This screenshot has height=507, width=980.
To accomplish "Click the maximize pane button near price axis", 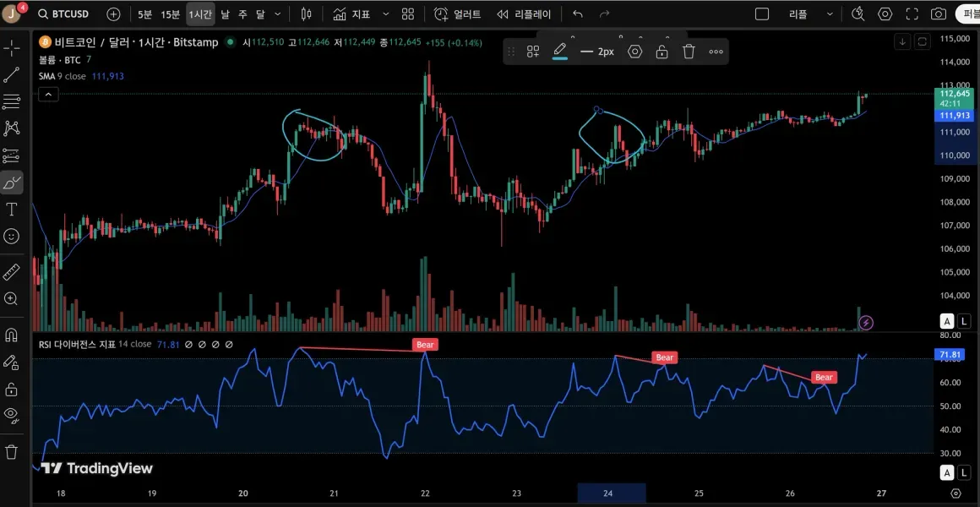I will click(922, 42).
